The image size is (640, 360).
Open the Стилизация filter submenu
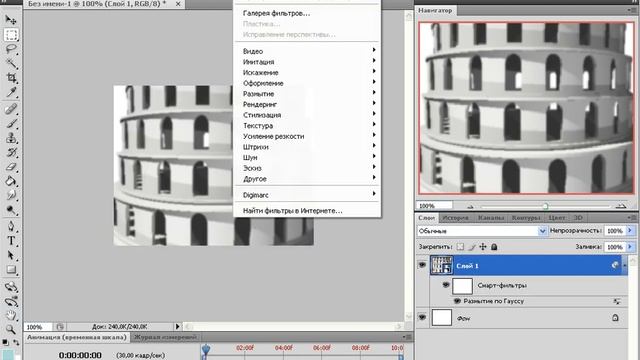pos(307,115)
